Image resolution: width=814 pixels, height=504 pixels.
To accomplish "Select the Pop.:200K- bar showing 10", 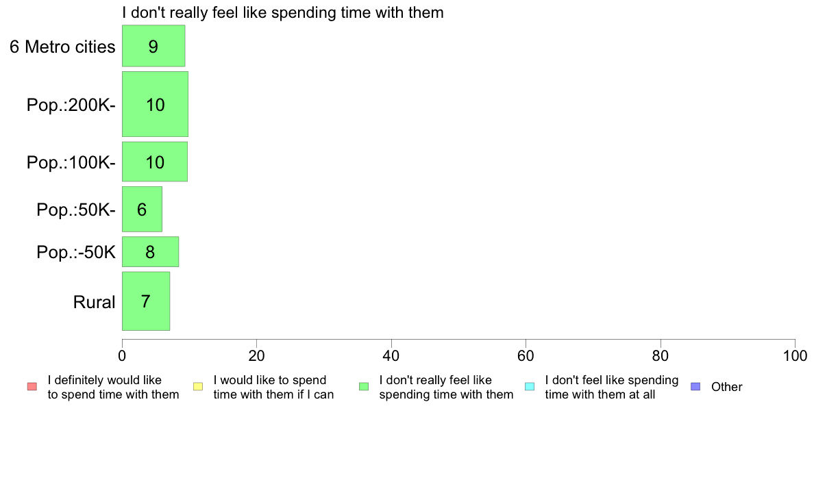I will click(155, 104).
